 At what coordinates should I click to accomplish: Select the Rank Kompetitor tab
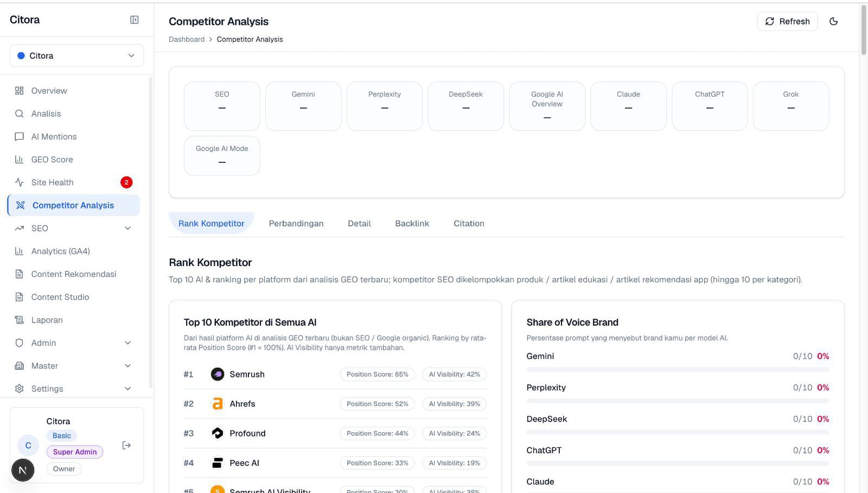click(x=212, y=224)
